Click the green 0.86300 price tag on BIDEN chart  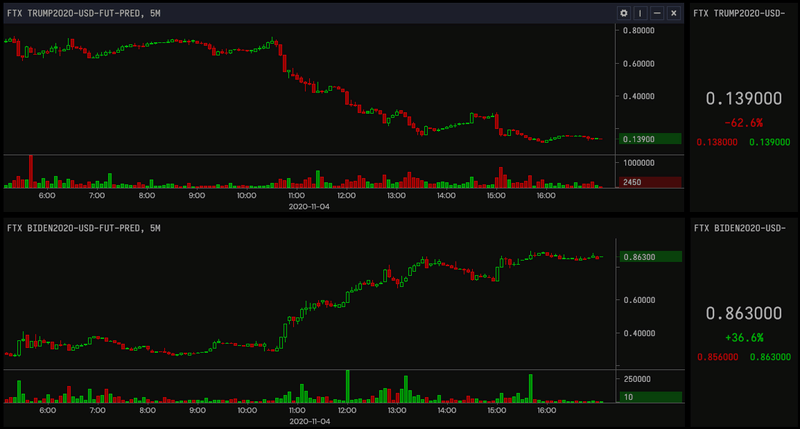click(x=651, y=257)
